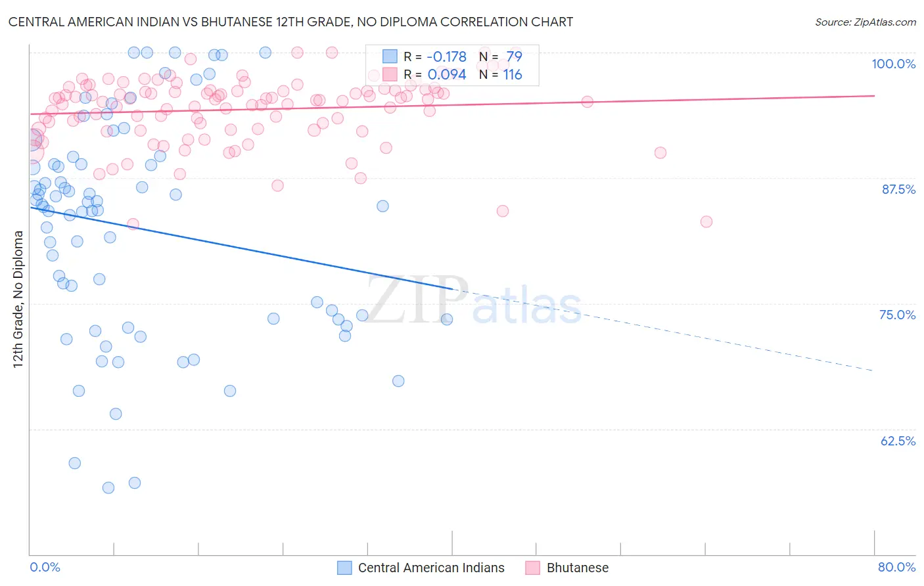924x586 pixels.
Task: Click the 75.0% y-axis label
Action: coord(898,315)
